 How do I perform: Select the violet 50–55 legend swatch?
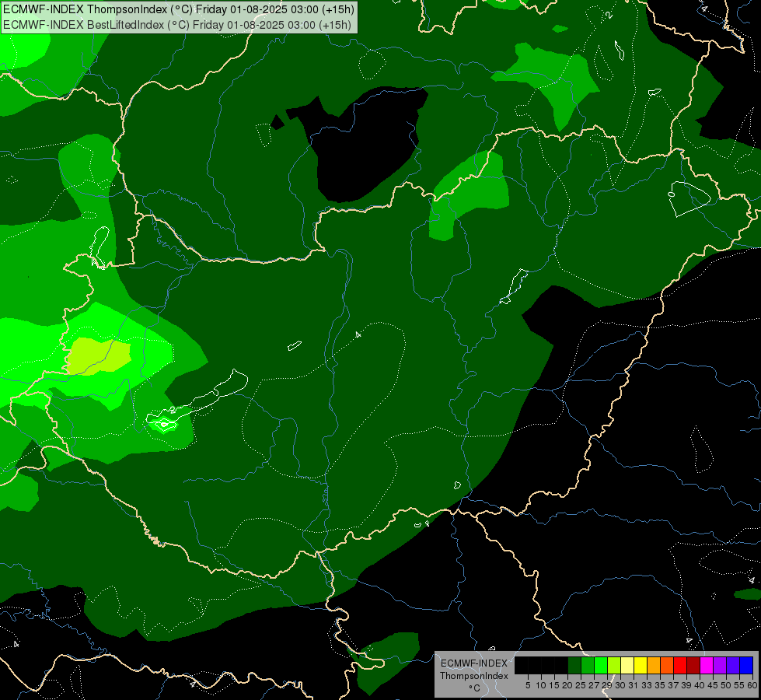(733, 665)
